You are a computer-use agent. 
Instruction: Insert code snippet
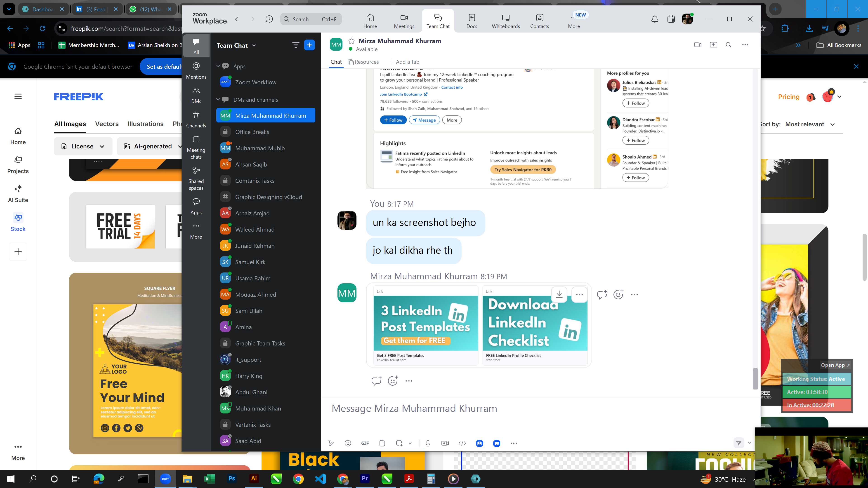(462, 443)
